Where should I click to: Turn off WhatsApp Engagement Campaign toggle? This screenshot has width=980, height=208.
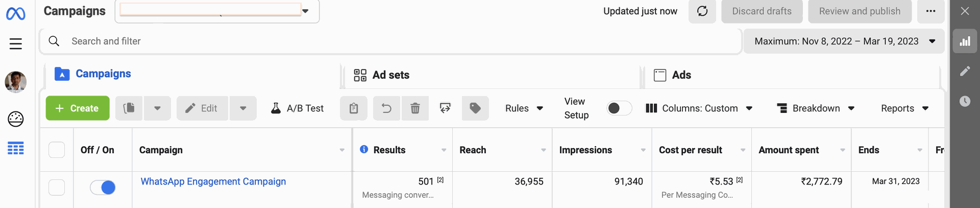pyautogui.click(x=103, y=188)
